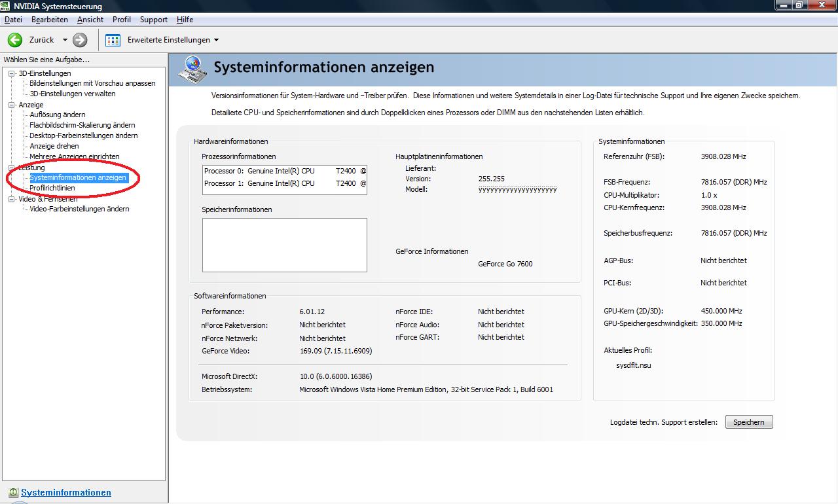
Task: Open the Ansicht menu
Action: pyautogui.click(x=90, y=20)
